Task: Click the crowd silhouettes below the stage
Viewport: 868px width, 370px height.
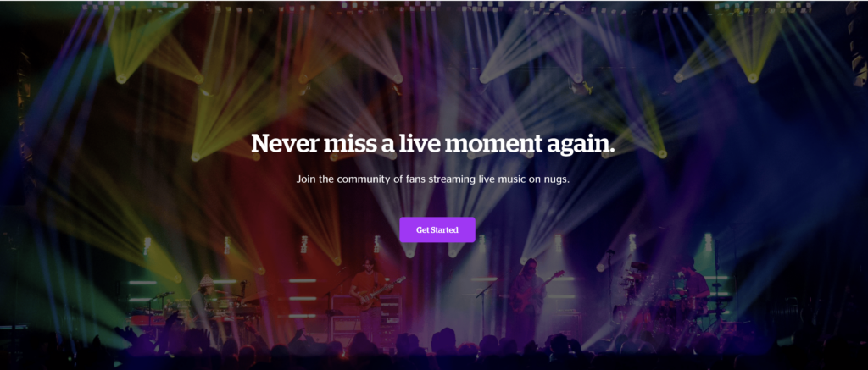Action: [x=434, y=350]
